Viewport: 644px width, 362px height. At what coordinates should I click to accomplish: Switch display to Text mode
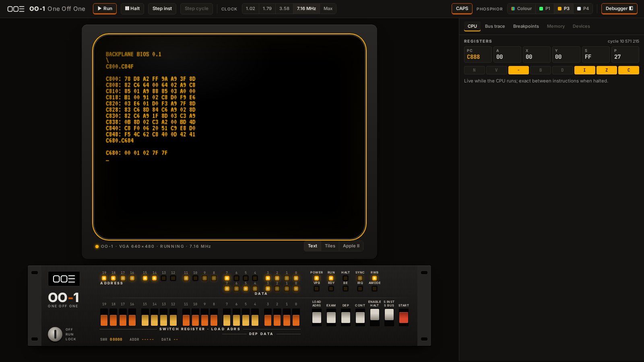coord(312,246)
